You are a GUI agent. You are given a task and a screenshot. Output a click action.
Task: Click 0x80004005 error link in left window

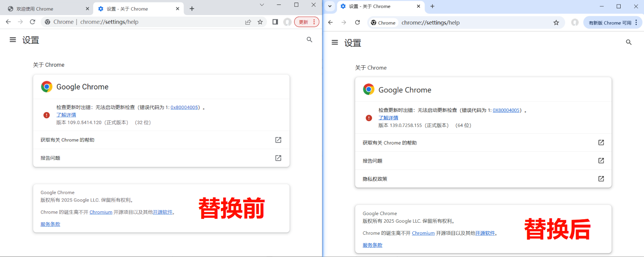(x=184, y=107)
